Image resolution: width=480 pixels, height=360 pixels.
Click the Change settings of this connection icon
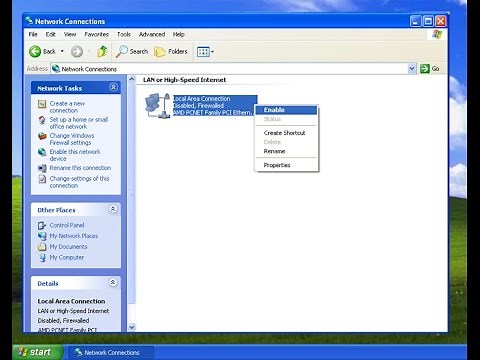coord(42,179)
